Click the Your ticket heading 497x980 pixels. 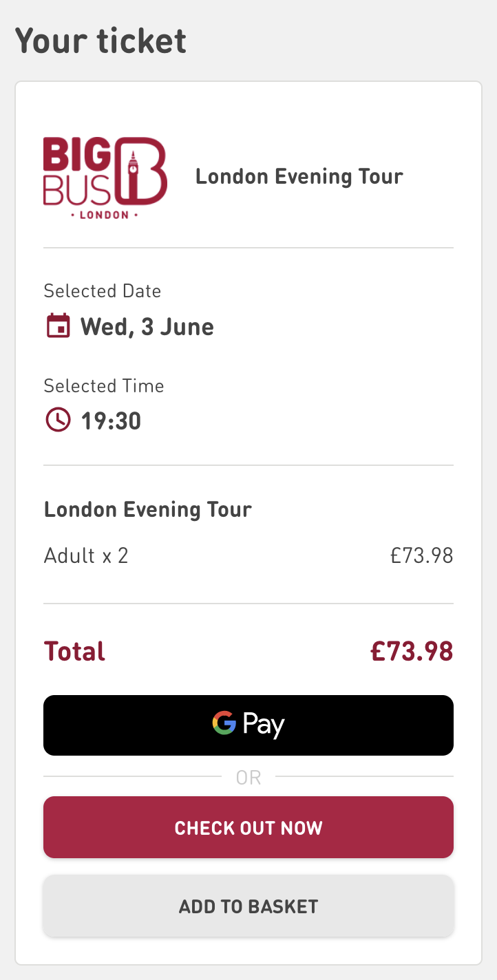101,41
